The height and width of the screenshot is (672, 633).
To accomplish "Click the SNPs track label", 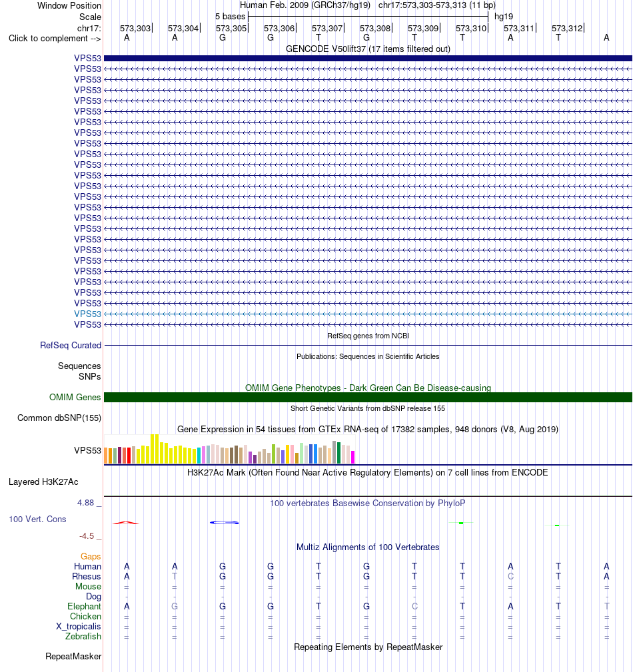I will 90,377.
